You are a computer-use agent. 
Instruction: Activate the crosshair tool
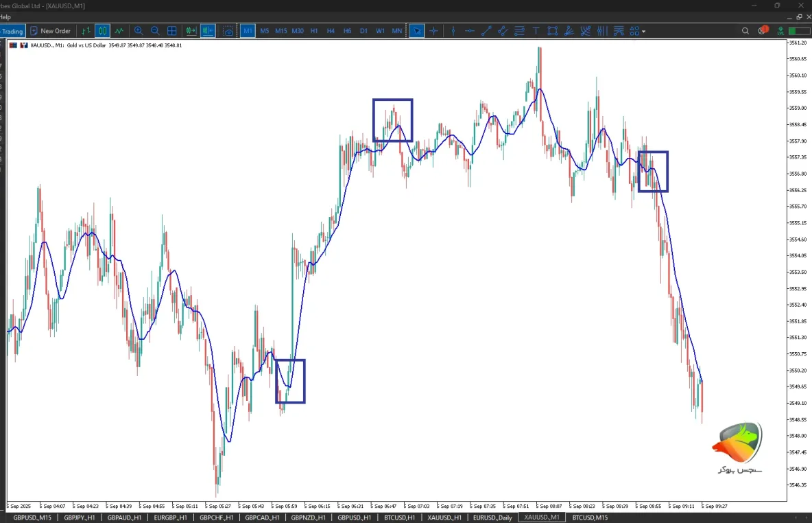pyautogui.click(x=434, y=31)
